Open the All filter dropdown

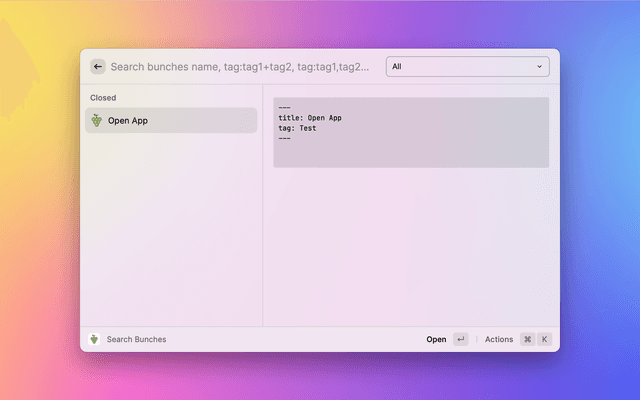466,67
